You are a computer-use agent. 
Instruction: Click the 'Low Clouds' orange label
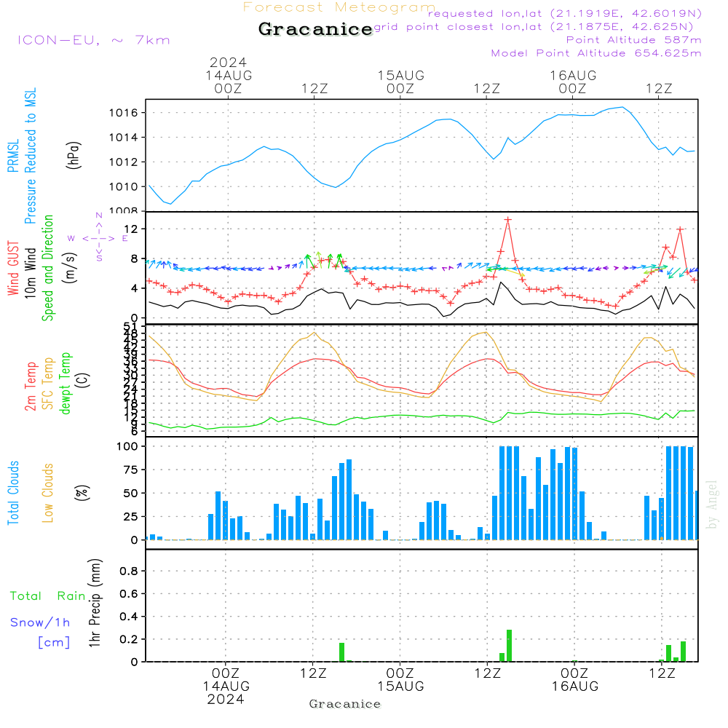coord(47,493)
